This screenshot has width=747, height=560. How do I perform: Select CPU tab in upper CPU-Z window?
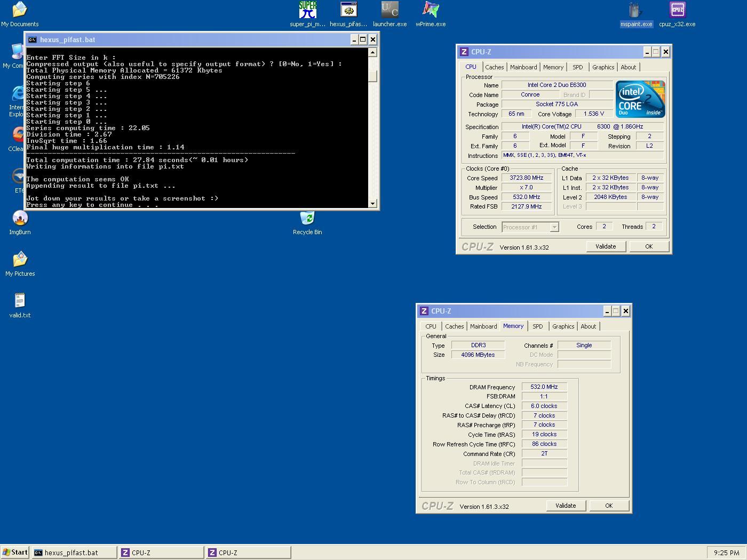[471, 67]
